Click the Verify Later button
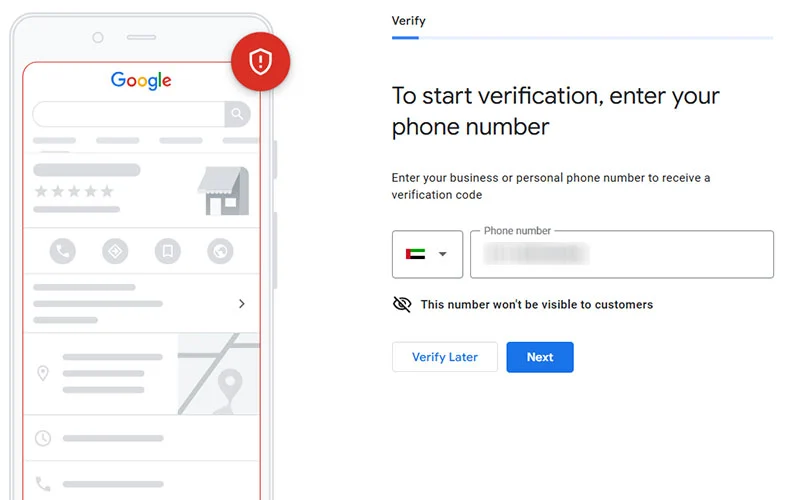 coord(444,357)
